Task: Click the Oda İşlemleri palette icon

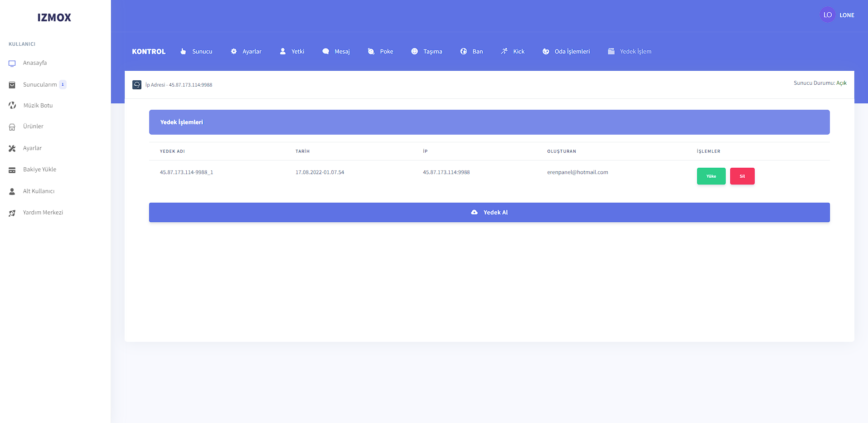Action: (x=546, y=52)
